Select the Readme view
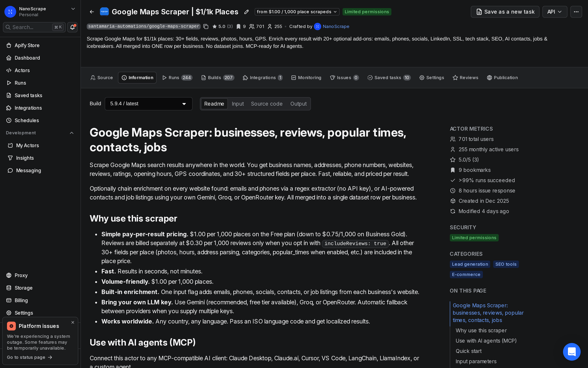 [x=214, y=104]
